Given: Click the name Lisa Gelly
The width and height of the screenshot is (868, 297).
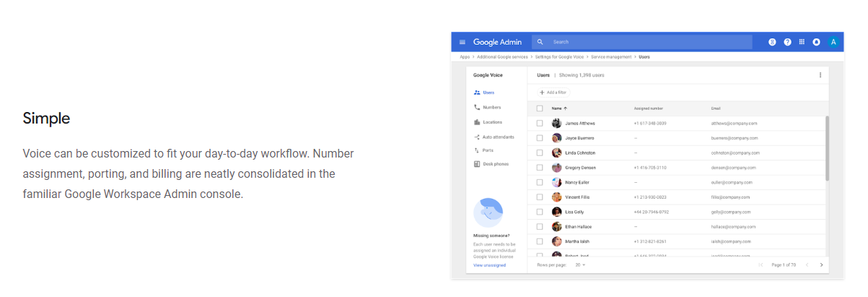Looking at the screenshot, I should click(575, 212).
